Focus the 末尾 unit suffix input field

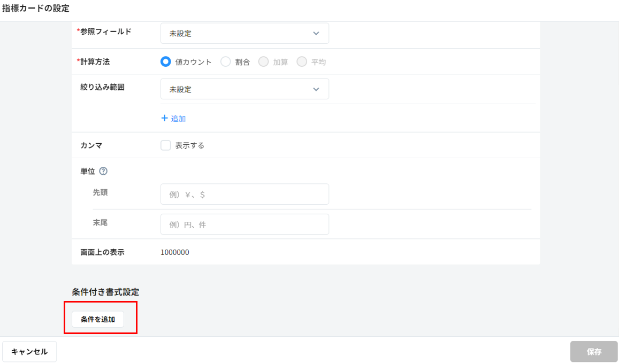(244, 224)
